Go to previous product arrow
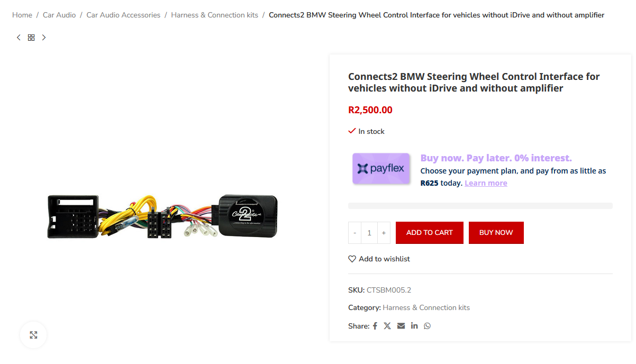Image resolution: width=636 pixels, height=364 pixels. coord(19,38)
